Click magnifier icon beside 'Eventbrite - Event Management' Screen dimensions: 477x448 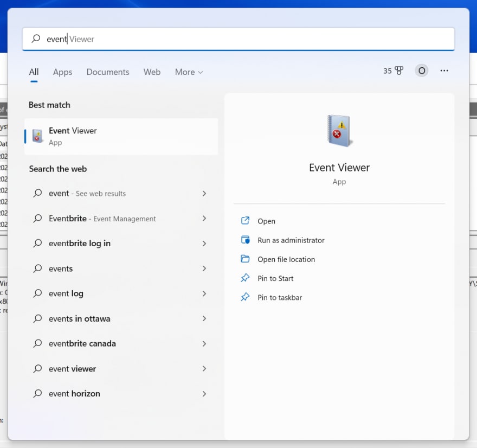(x=37, y=218)
